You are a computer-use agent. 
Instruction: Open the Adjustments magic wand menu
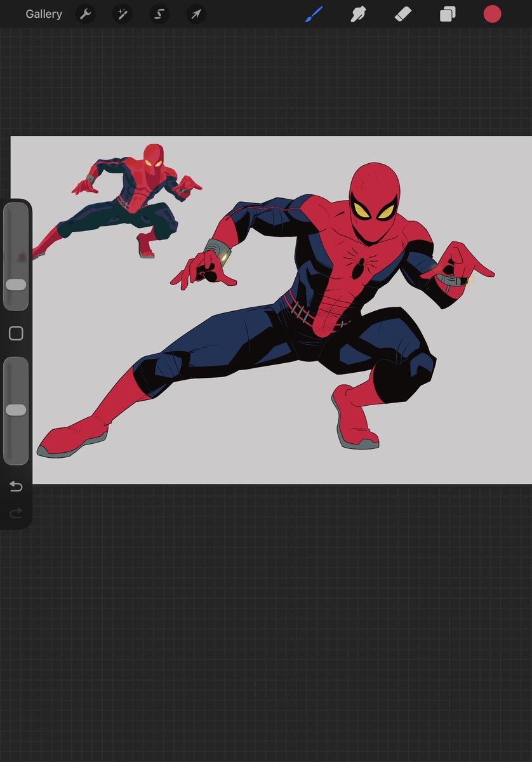(122, 14)
